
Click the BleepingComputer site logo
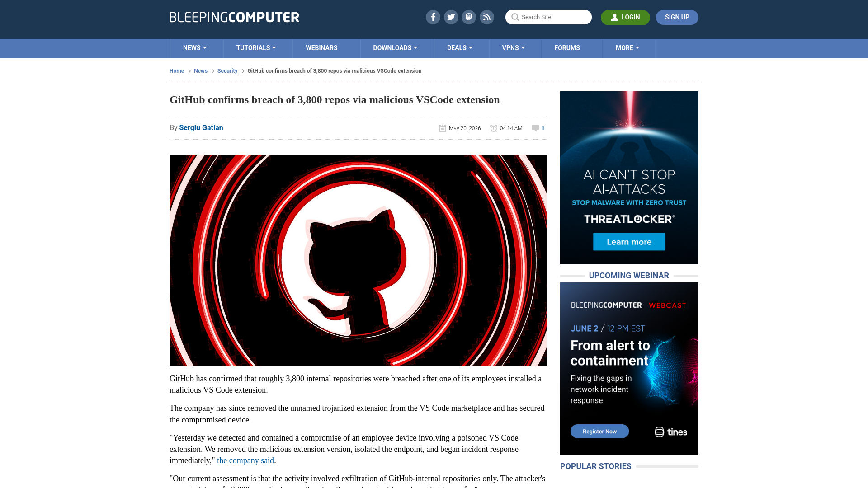(x=234, y=17)
